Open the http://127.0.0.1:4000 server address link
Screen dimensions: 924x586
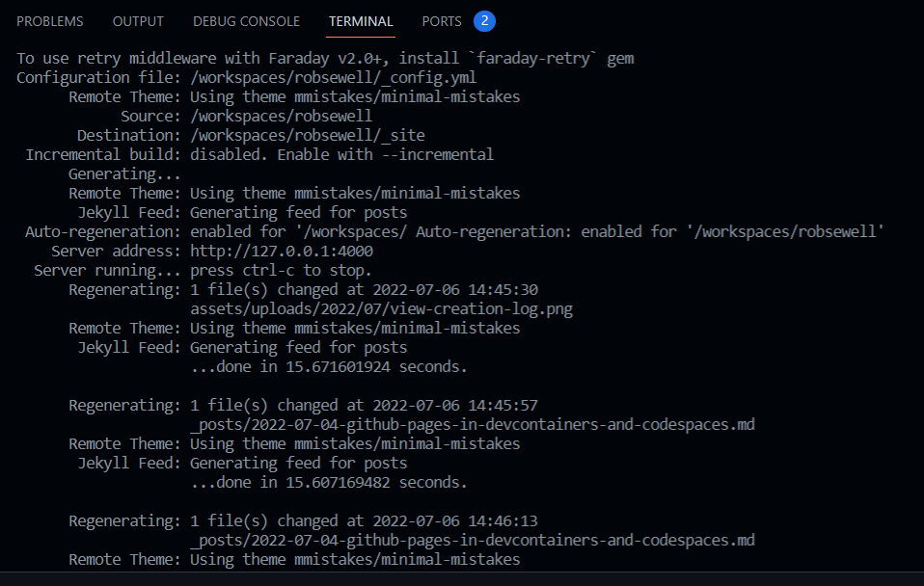[x=281, y=251]
